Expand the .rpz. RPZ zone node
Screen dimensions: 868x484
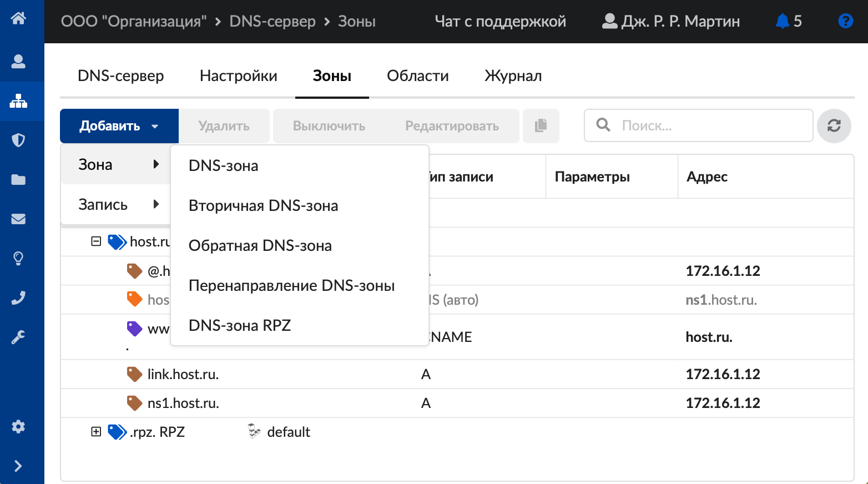click(96, 432)
